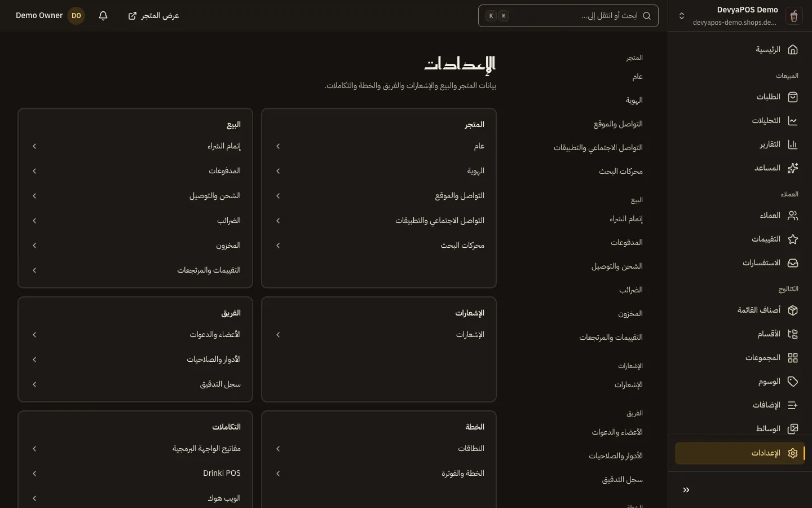812x508 pixels.
Task: Open مفاتيح الواجهة البرمجية API keys settings
Action: pos(135,449)
